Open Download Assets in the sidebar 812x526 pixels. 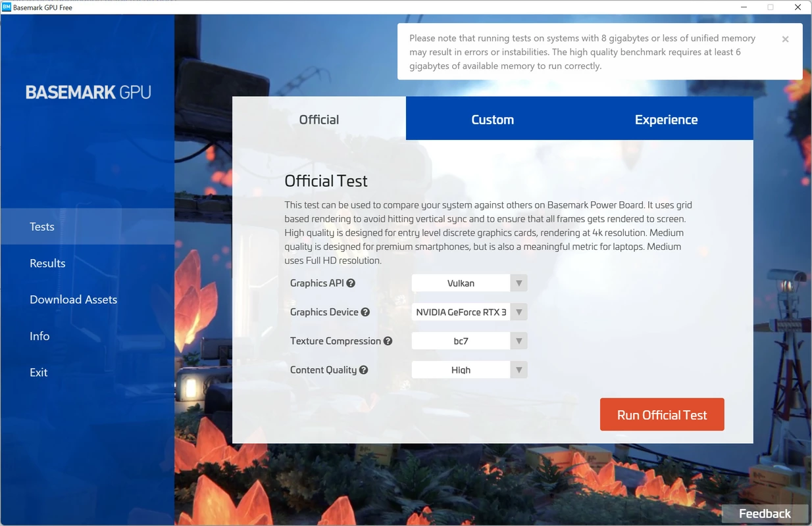click(x=88, y=299)
